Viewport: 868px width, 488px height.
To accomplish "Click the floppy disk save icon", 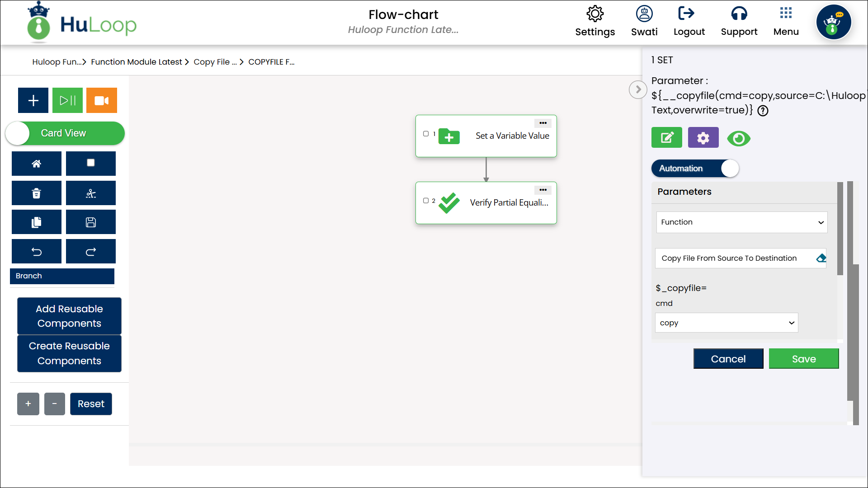I will pos(90,222).
